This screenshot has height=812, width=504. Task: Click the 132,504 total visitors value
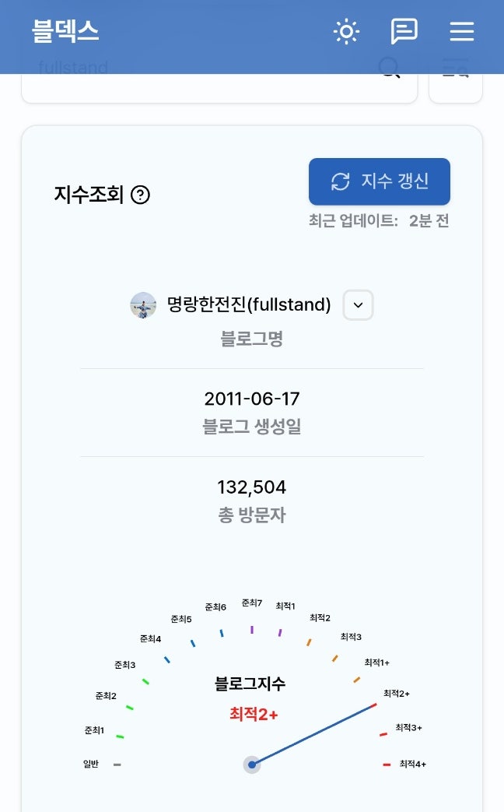251,487
